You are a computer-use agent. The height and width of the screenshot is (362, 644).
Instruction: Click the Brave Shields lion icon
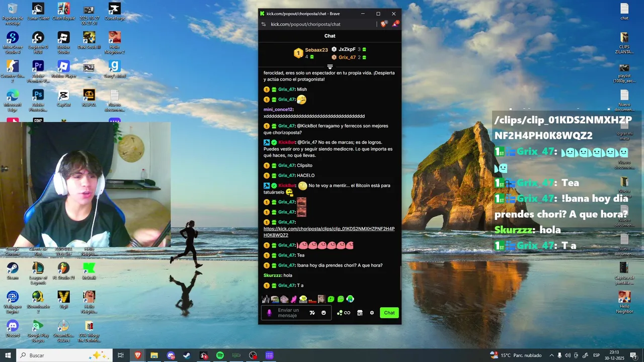pyautogui.click(x=383, y=24)
